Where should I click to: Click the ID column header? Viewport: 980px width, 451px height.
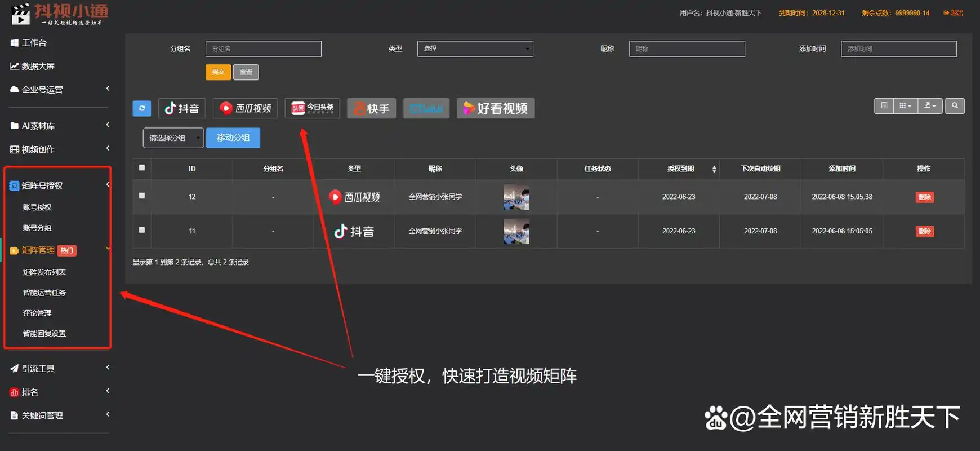192,169
